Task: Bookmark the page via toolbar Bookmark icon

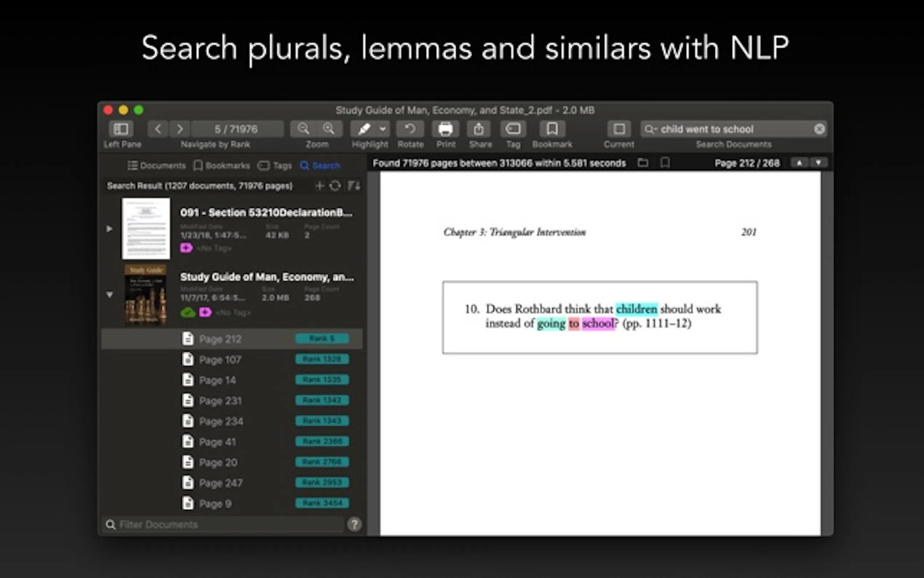Action: [552, 129]
